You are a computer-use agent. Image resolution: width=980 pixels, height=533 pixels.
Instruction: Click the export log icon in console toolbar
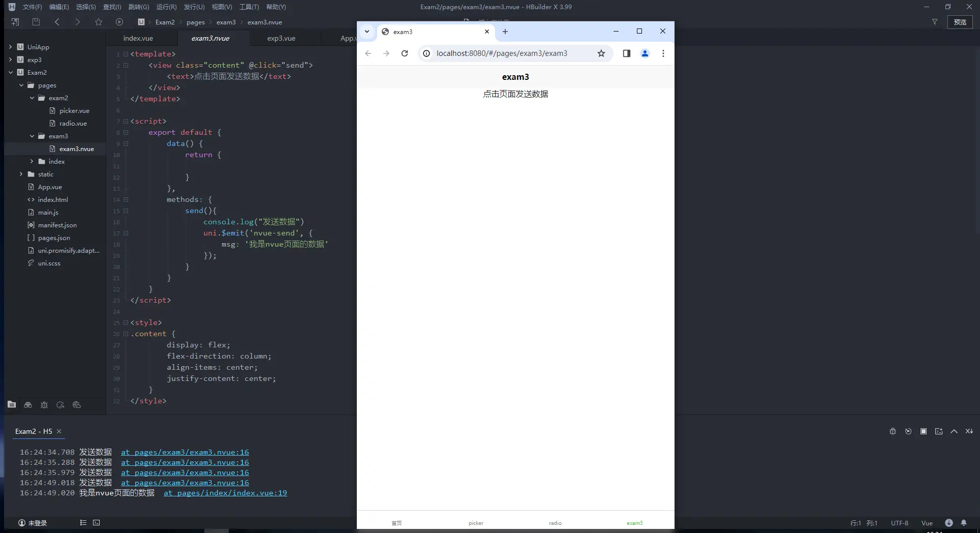click(x=939, y=431)
